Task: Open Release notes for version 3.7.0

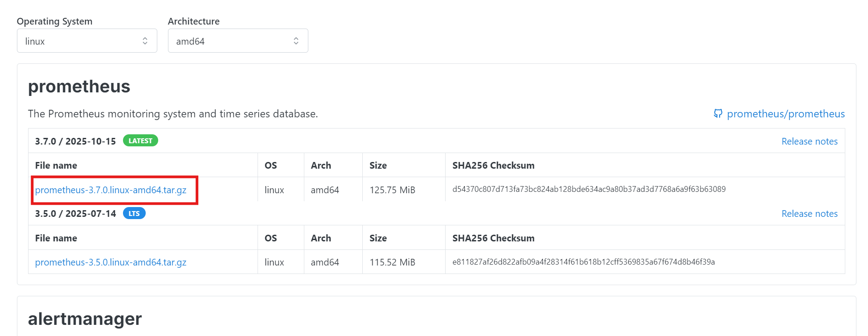Action: pyautogui.click(x=809, y=141)
